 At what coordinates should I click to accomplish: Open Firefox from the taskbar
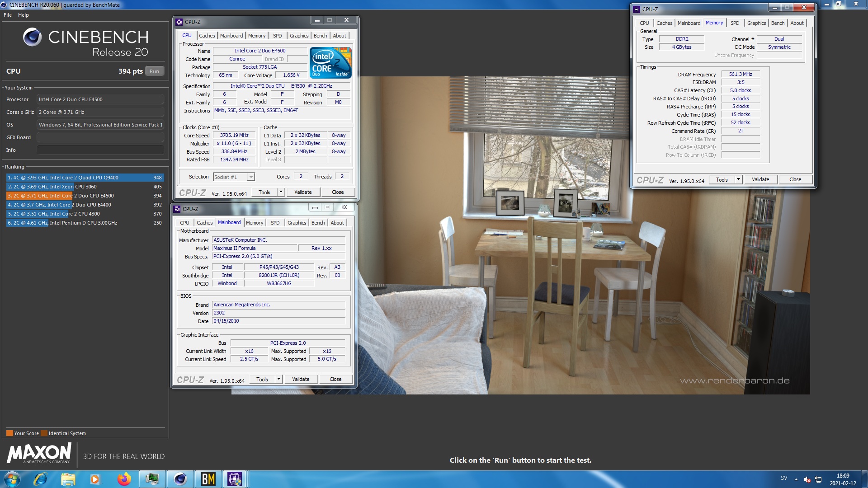pos(123,479)
